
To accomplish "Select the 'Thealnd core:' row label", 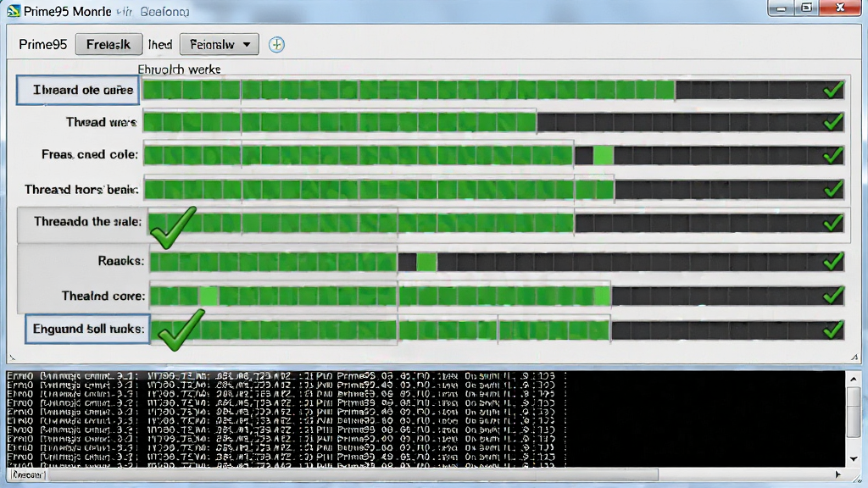I will [103, 296].
